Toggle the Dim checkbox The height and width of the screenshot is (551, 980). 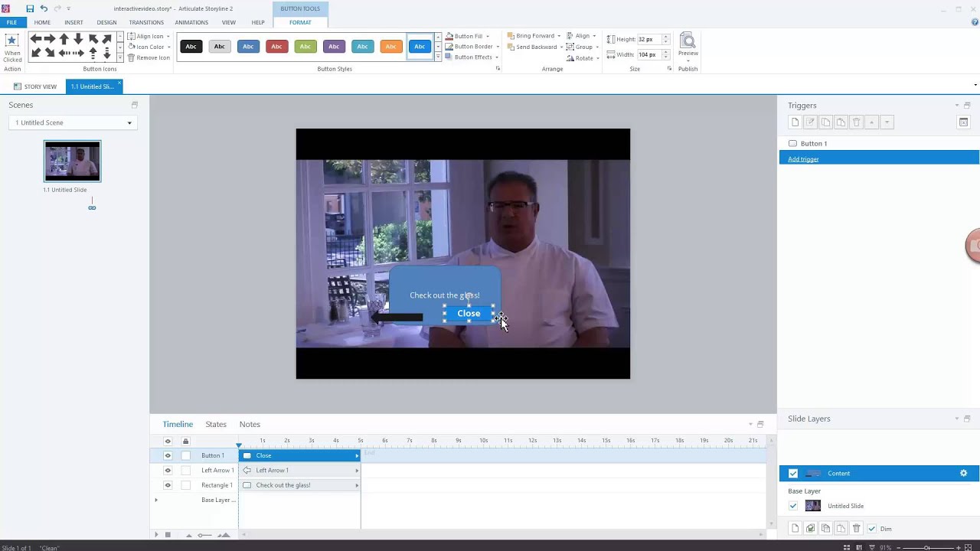(871, 529)
